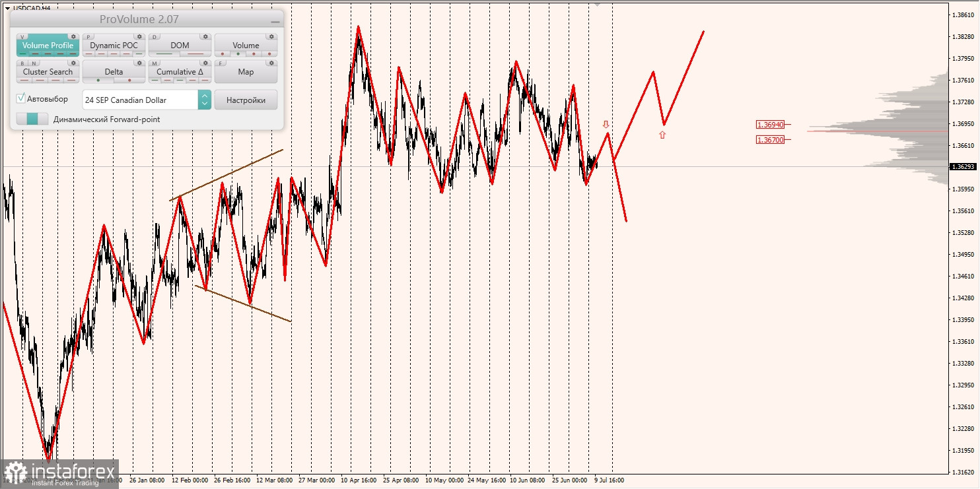Open Delta settings gear

(x=139, y=63)
